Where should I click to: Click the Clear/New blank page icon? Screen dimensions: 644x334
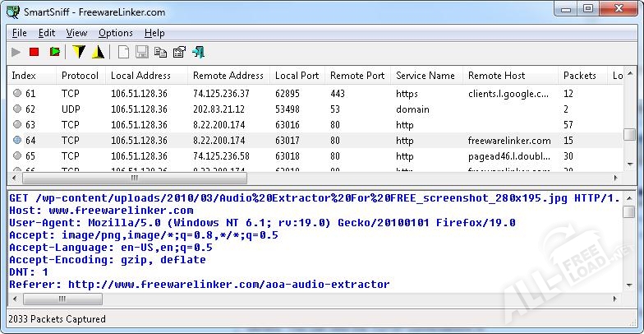(x=123, y=53)
